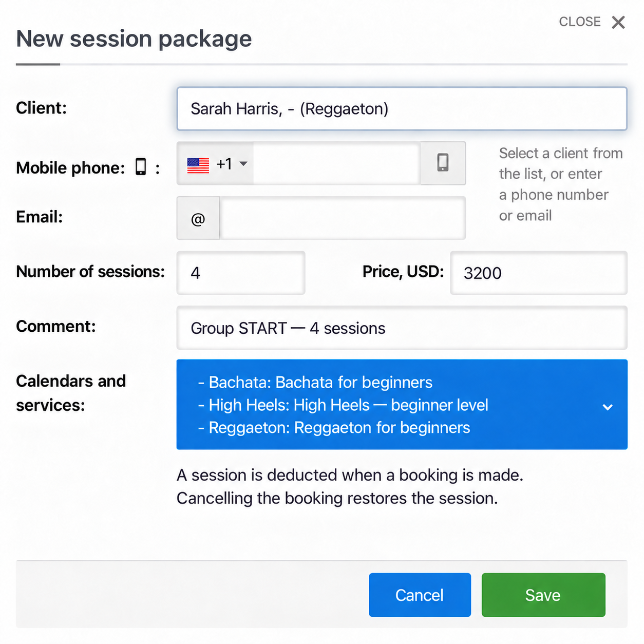Select 'High Heels: High Heels — beginner level' entry
Image resolution: width=644 pixels, height=644 pixels.
click(x=343, y=405)
